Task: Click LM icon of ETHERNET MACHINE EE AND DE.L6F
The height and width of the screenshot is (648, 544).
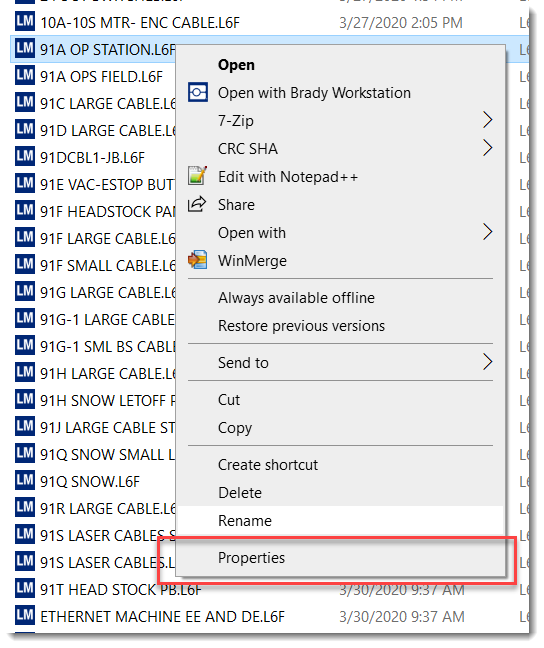Action: pyautogui.click(x=24, y=615)
